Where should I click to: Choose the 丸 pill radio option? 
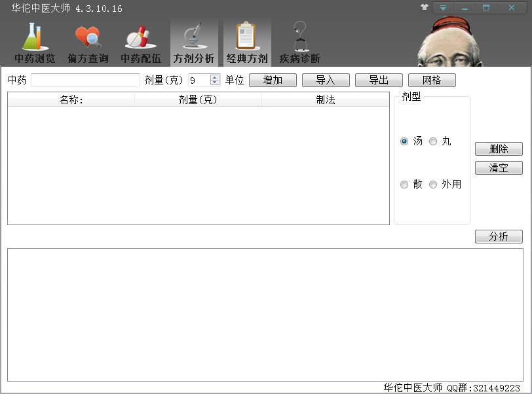tap(433, 141)
